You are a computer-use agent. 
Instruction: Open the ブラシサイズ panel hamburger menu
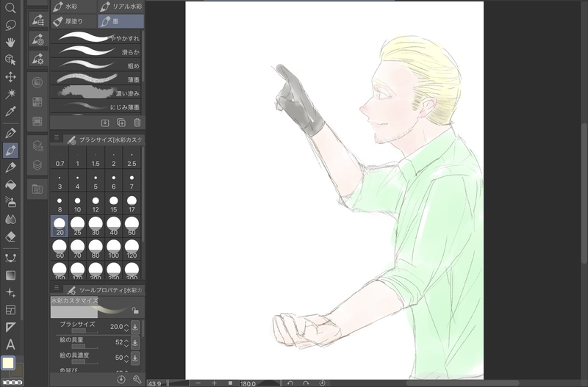click(57, 137)
